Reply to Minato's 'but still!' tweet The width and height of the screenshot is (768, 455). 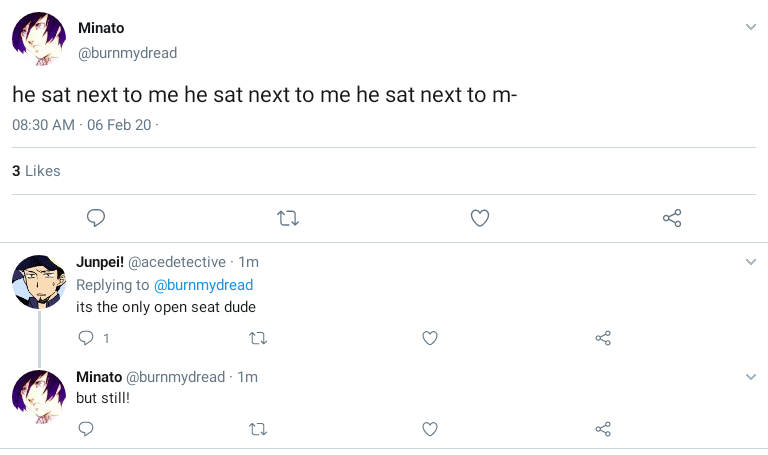[x=87, y=429]
